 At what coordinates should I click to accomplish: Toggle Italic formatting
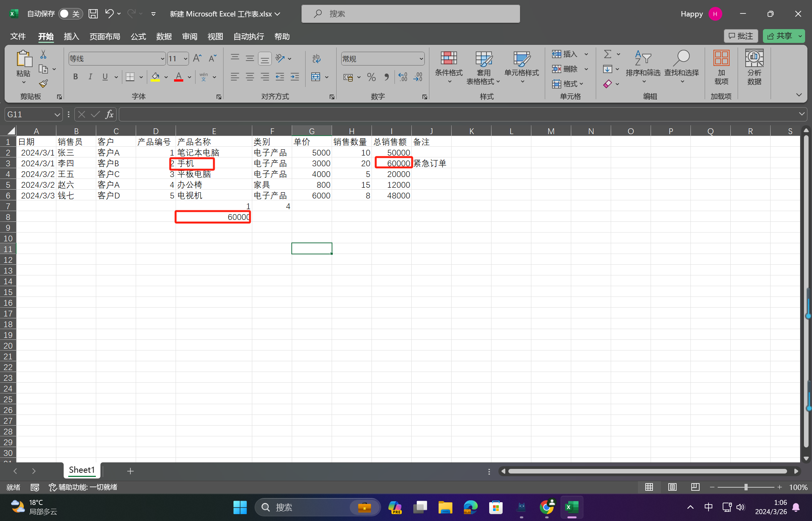[90, 77]
